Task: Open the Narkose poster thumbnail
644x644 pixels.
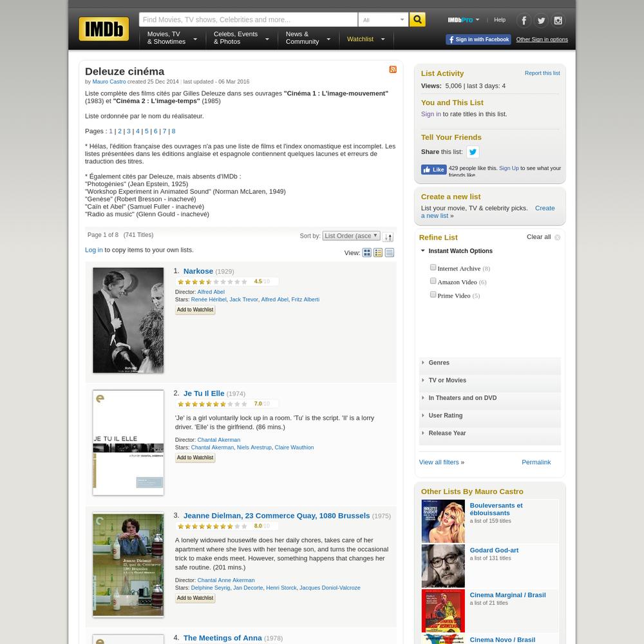Action: 128,320
